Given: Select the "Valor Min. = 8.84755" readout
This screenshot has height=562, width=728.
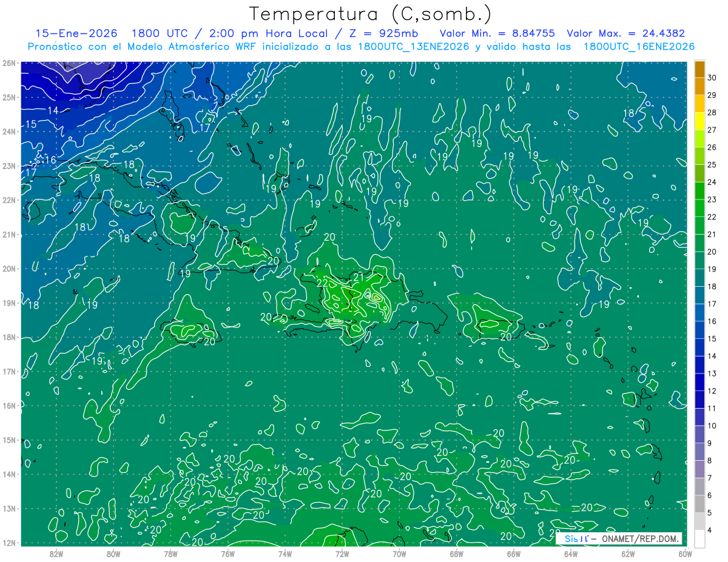Looking at the screenshot, I should coord(497,33).
